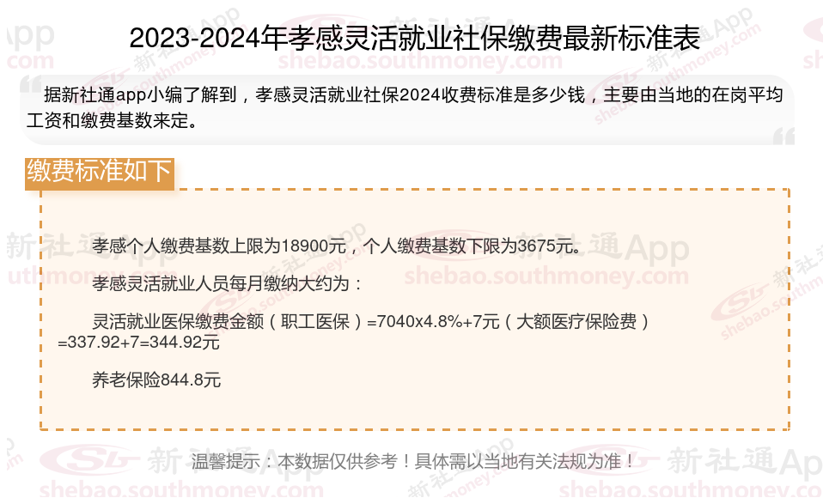Click the closing quotation mark icon

point(784,137)
